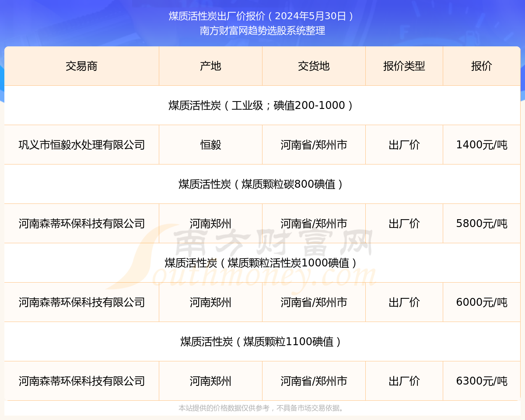Screen dimensions: 525x420
Task: Click 河南森蒂环保科技有限公司 in the 6300元/吨 row
Action: 82,381
